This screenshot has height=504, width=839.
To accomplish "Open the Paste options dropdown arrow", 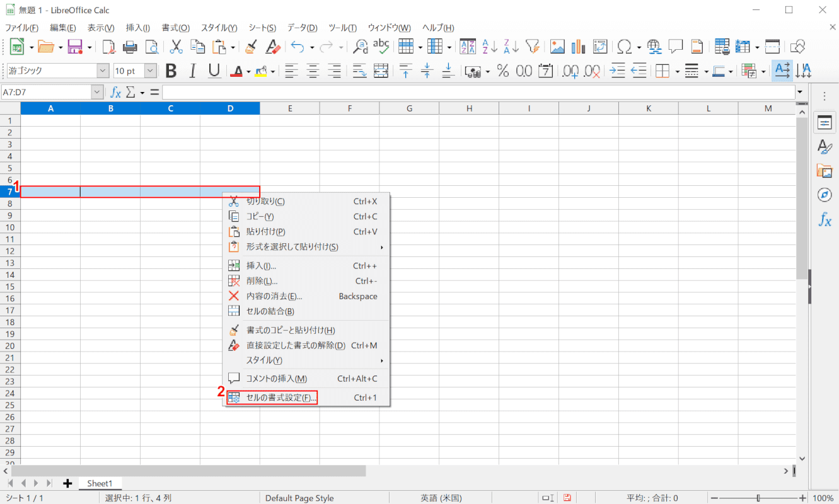I will pos(233,47).
